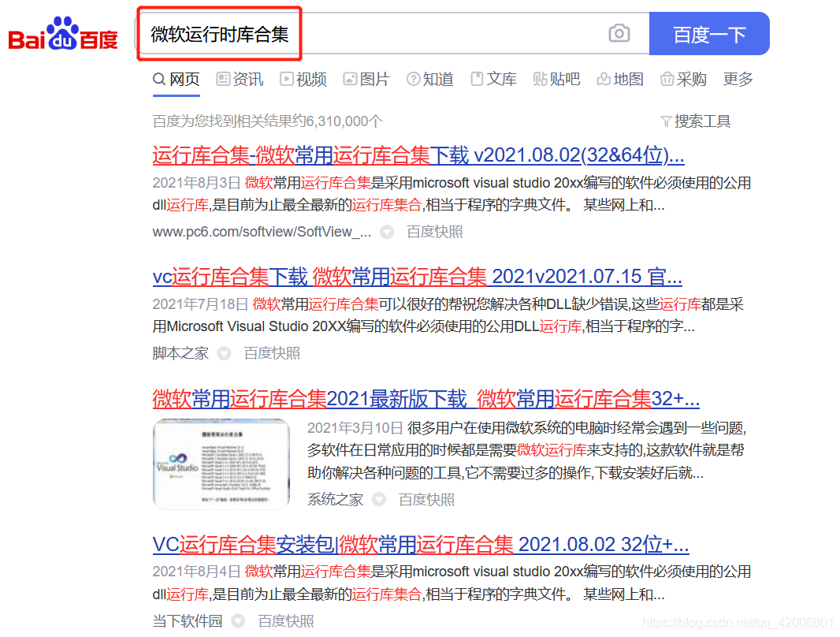Select the 网页 tab

click(177, 80)
